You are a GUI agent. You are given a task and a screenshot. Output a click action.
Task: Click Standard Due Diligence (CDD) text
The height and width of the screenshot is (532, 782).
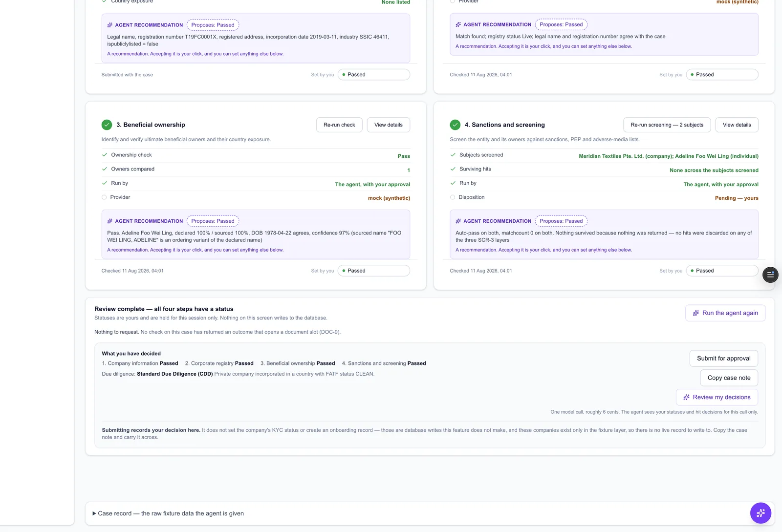click(175, 374)
